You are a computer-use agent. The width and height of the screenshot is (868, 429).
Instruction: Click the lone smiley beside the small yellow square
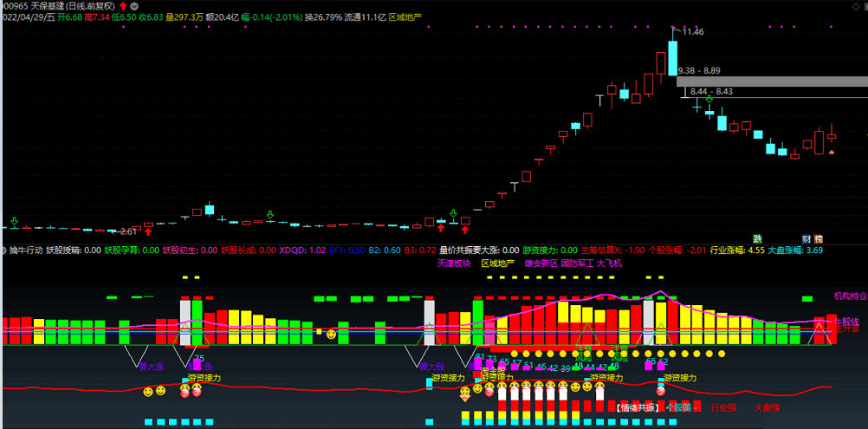(x=331, y=335)
